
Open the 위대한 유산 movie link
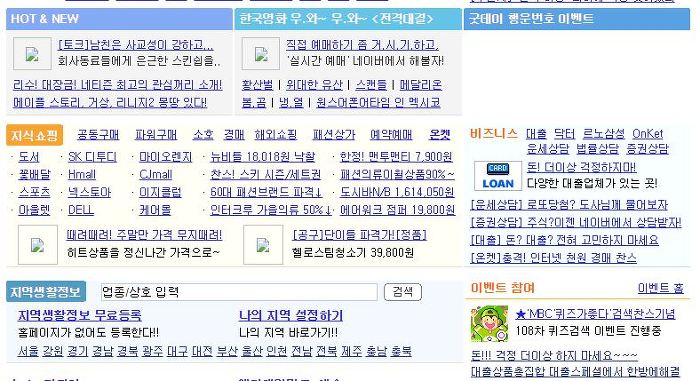(x=314, y=85)
